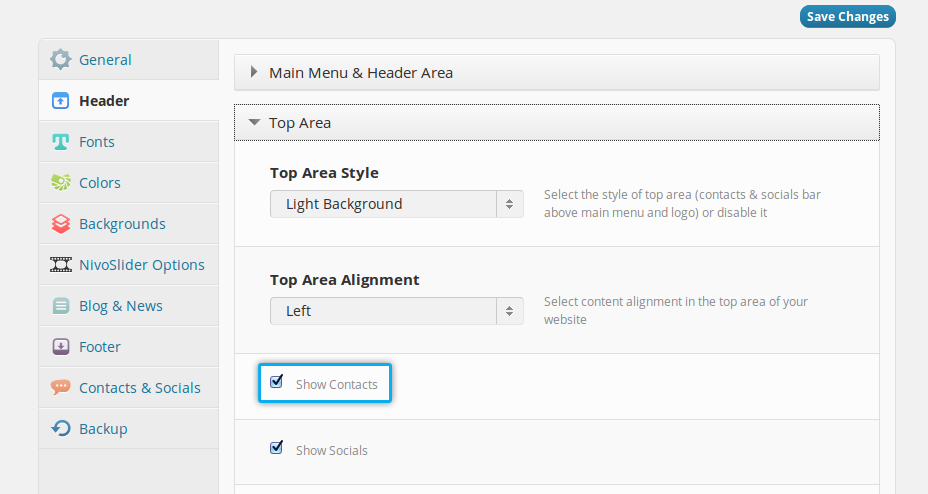This screenshot has height=494, width=928.
Task: Uncheck the Show Contacts checkbox
Action: click(x=277, y=381)
